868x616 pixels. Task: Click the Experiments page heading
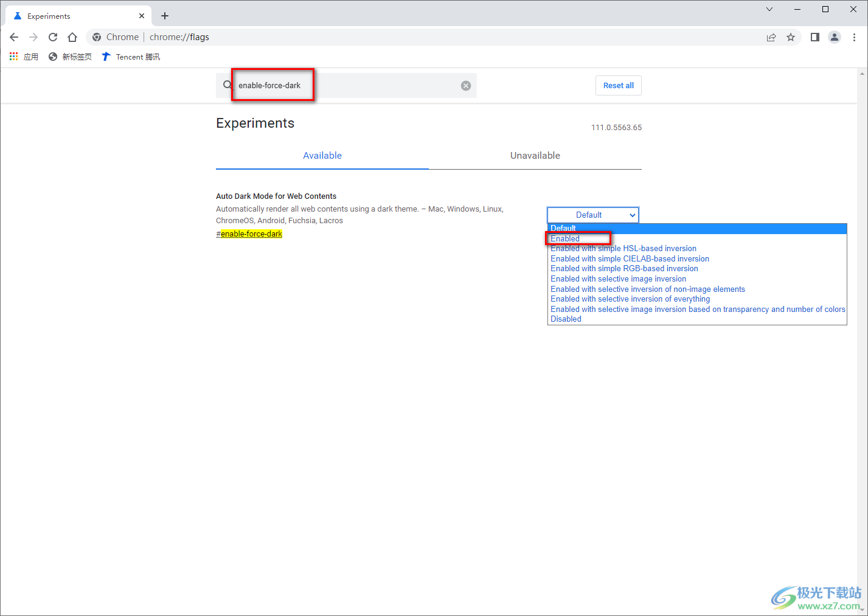pyautogui.click(x=255, y=123)
